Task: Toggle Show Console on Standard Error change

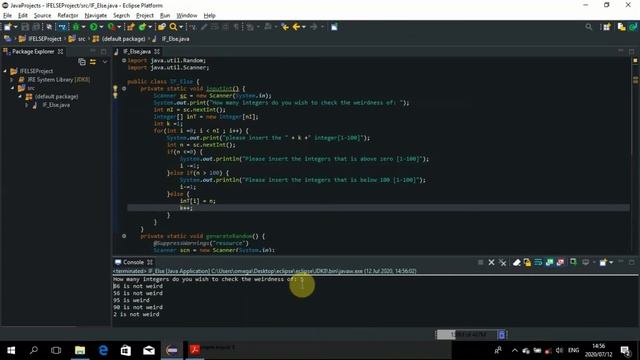Action: click(x=560, y=262)
